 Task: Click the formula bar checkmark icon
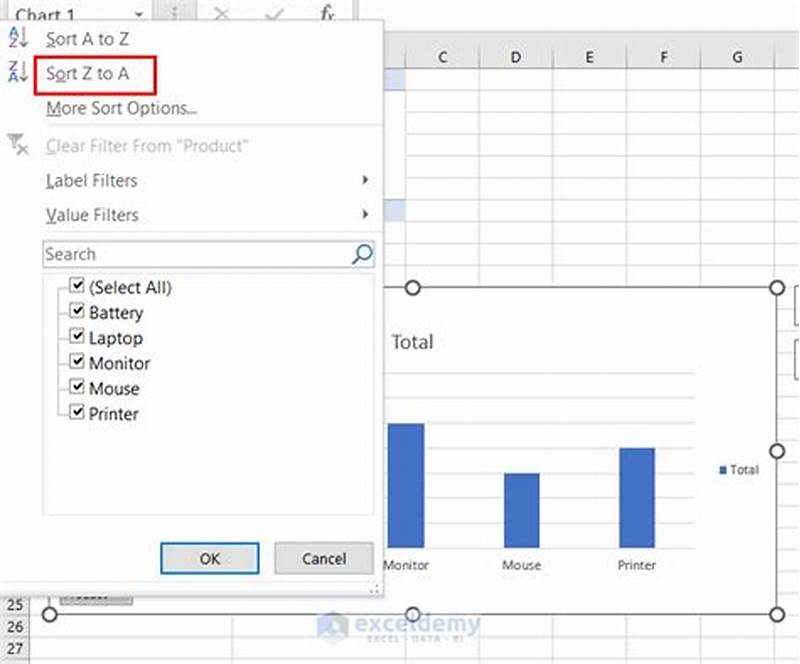point(272,14)
